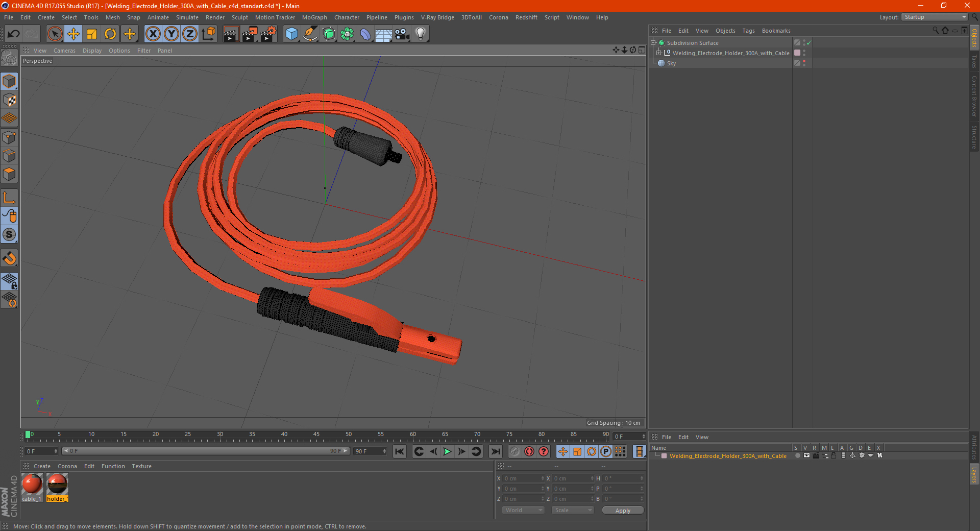Screen dimensions: 980x531
Task: Open the MoGraph menu
Action: point(314,17)
